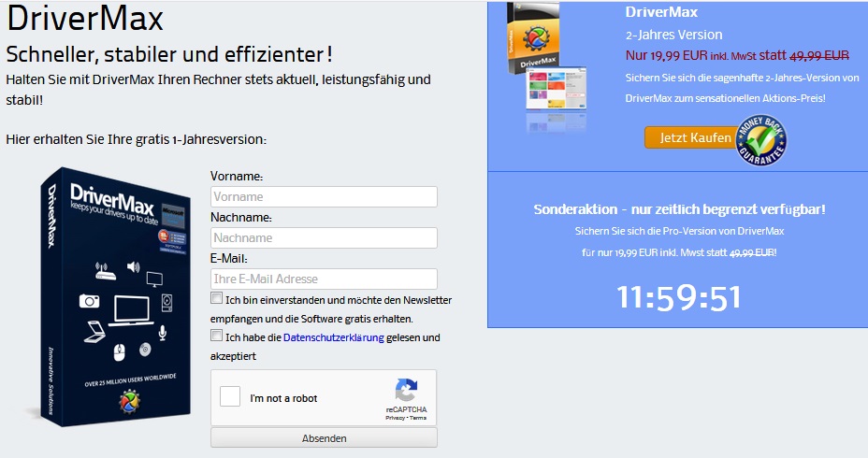Click the 2-Jahres Version text

(673, 35)
